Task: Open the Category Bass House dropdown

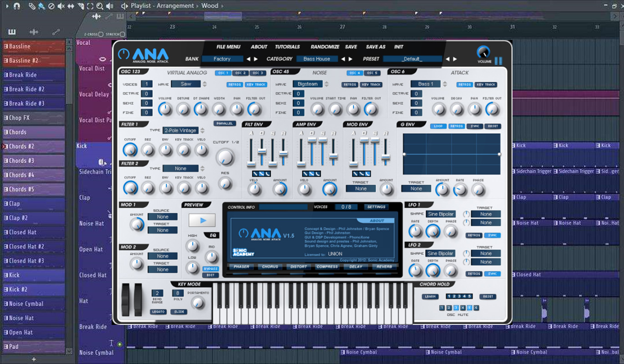Action: 317,59
